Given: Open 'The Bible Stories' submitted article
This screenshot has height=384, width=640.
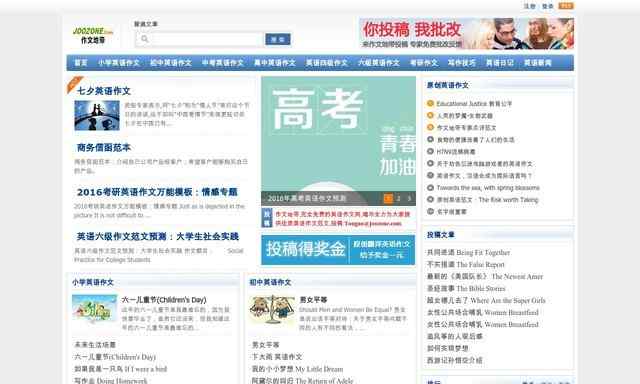Looking at the screenshot, I should click(466, 289).
